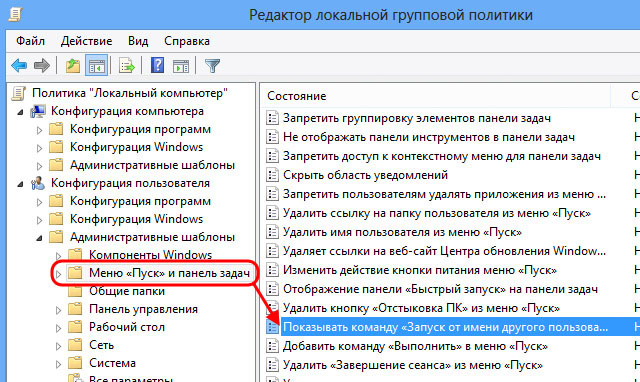The height and width of the screenshot is (382, 640).
Task: Select policy Удаляет ссылки на веб-сайт Центра обновления
Action: 444,251
